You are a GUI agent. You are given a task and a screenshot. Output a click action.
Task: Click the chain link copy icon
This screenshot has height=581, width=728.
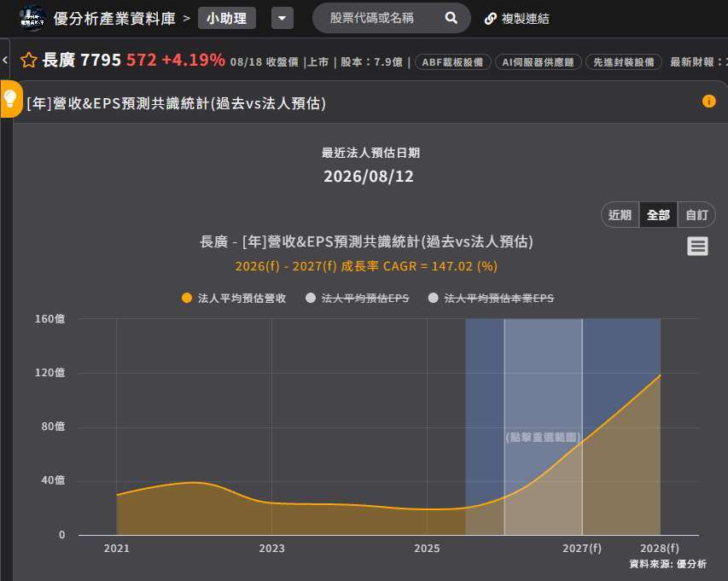[490, 19]
